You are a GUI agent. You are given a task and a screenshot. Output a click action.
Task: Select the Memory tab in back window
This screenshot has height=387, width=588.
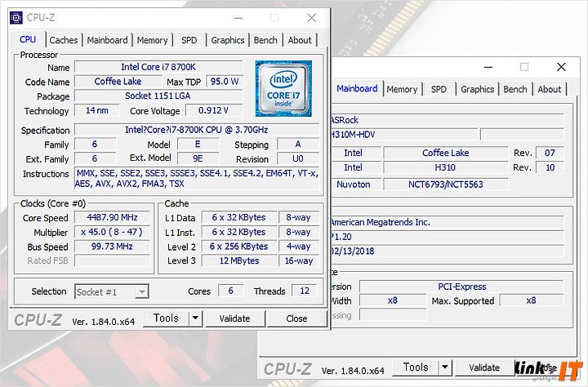pos(402,89)
